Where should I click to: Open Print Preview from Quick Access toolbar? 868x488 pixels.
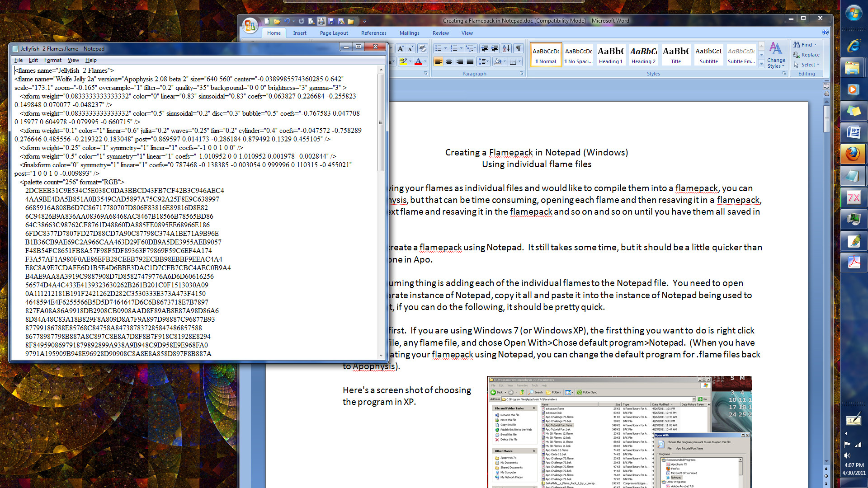[311, 21]
